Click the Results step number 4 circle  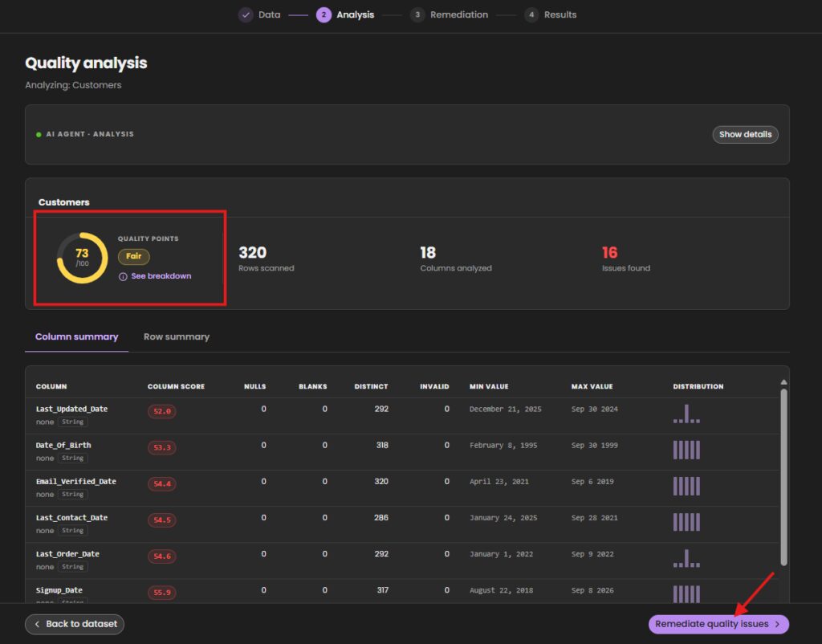click(x=531, y=14)
